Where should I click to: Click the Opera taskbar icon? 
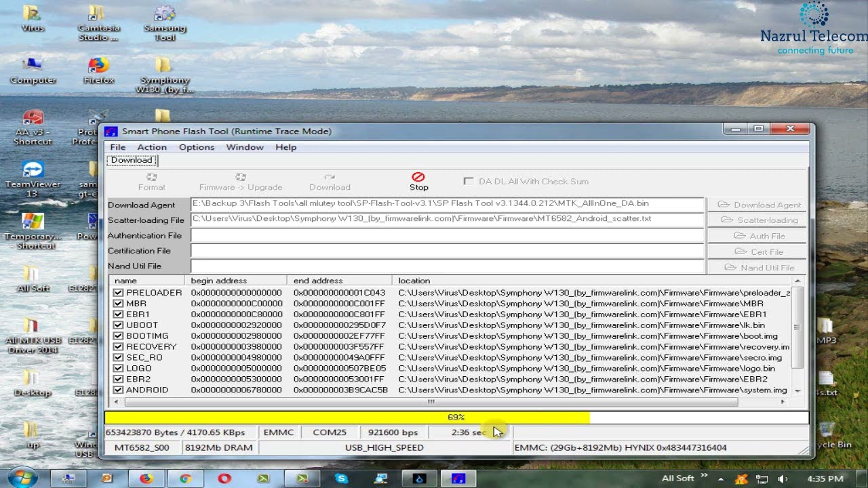[224, 479]
